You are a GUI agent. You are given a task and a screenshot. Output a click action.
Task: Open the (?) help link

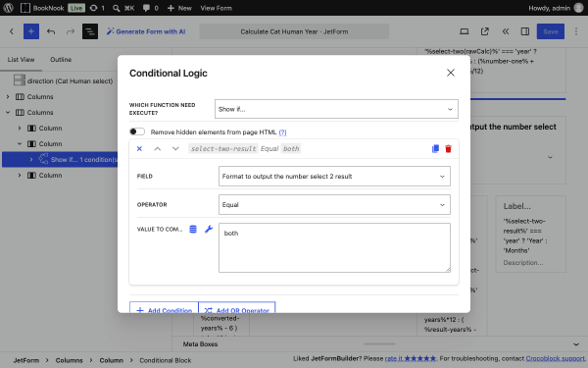tap(283, 132)
